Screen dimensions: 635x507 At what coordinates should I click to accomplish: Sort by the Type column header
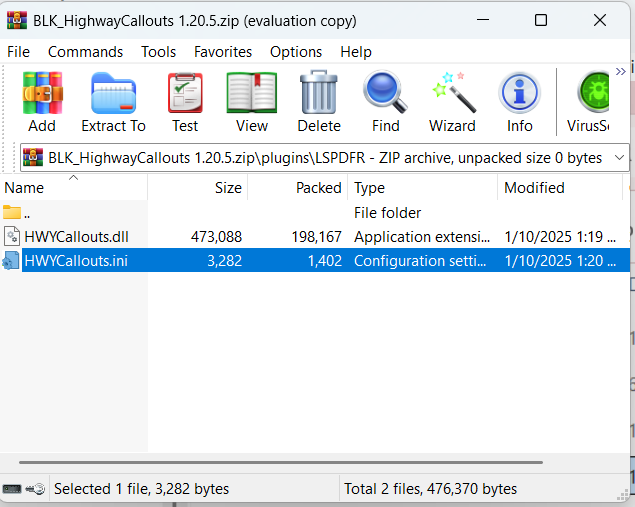point(422,187)
